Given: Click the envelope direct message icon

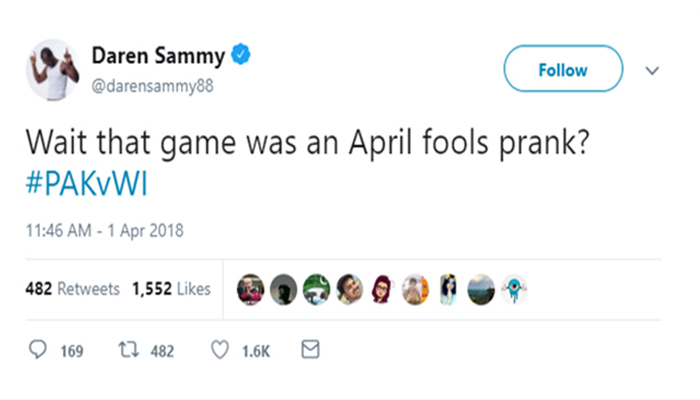Looking at the screenshot, I should [x=310, y=350].
